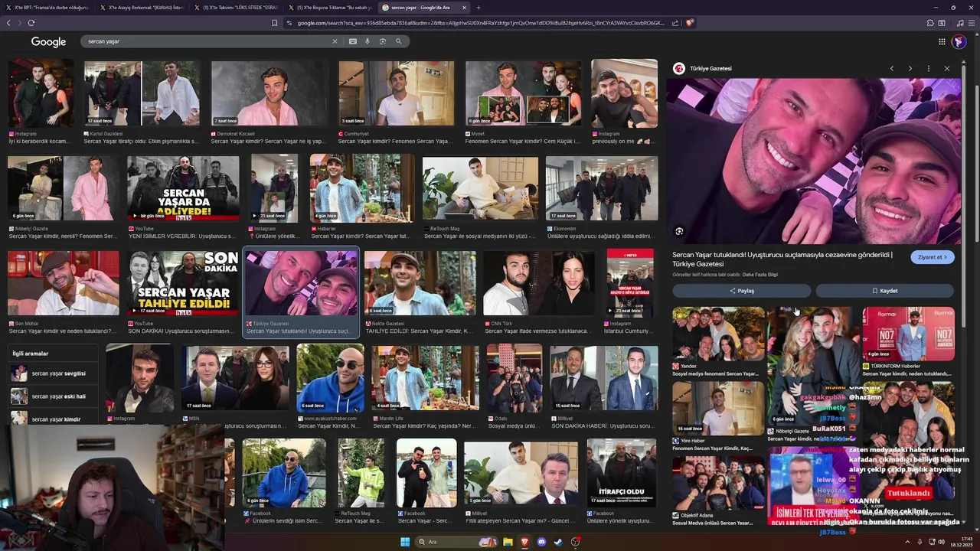
Task: Open Steam from taskbar
Action: tap(558, 542)
